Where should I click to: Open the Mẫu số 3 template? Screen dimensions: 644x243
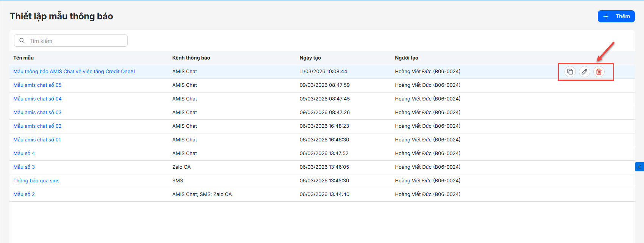24,167
